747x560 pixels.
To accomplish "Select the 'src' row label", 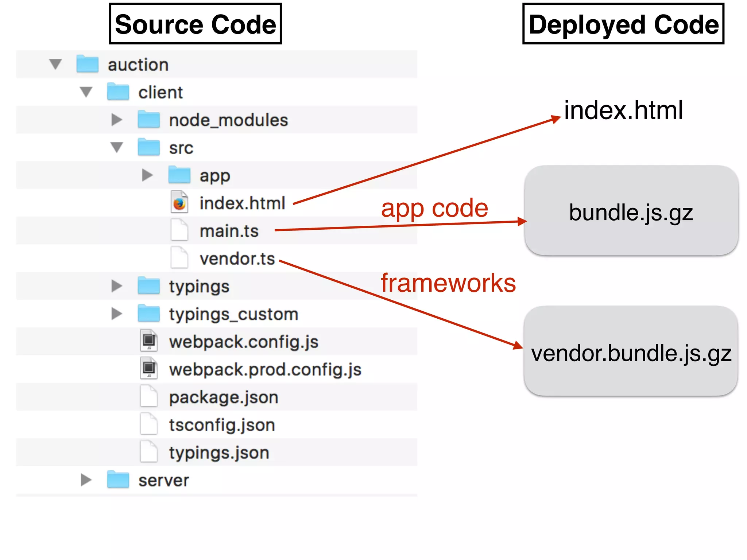I will coord(181,148).
